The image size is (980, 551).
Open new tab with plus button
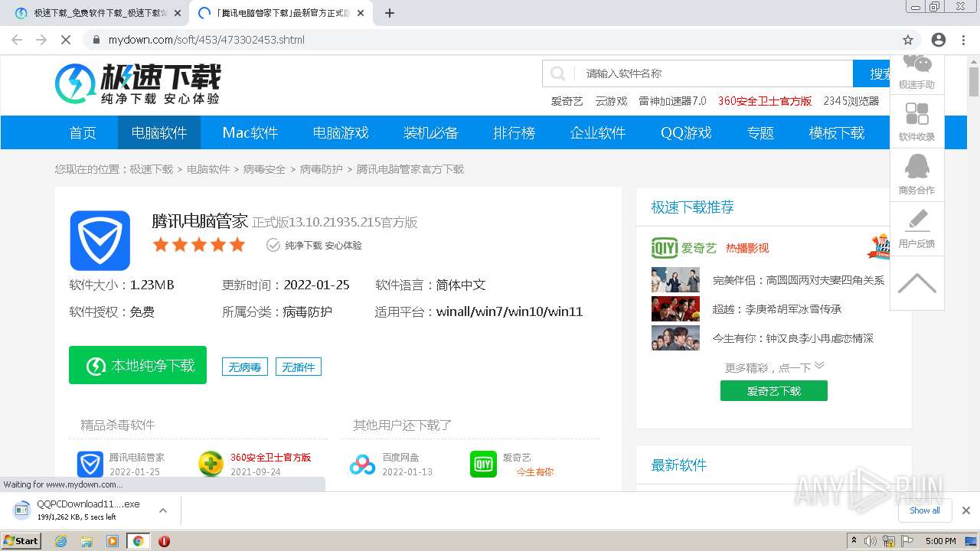(x=390, y=13)
